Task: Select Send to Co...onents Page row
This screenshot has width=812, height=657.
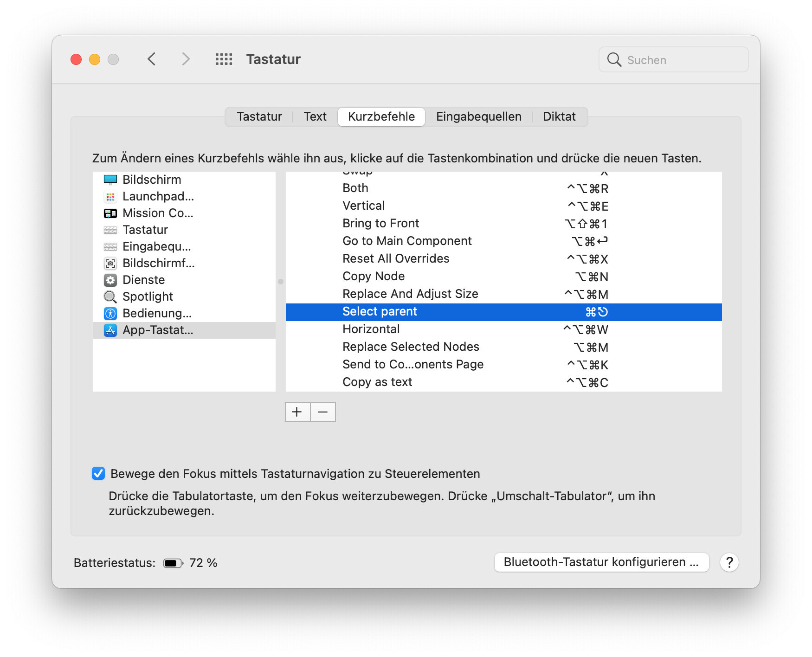Action: click(504, 365)
